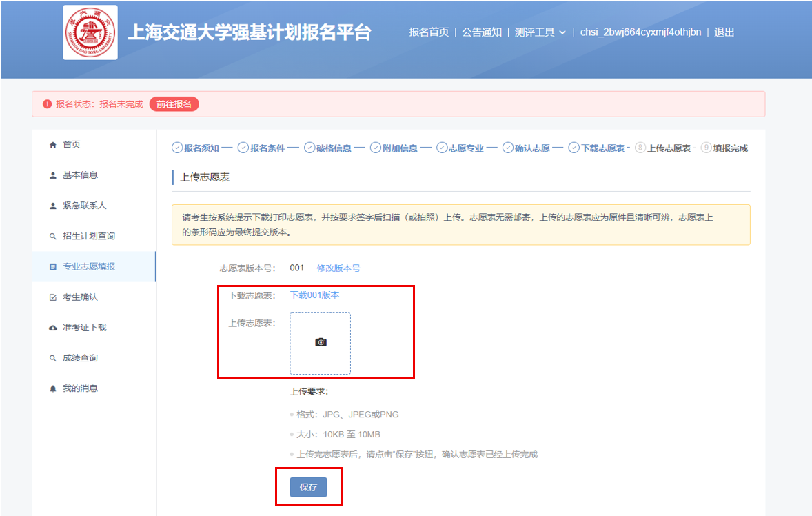The image size is (812, 516).
Task: Open 成绩查询 in the sidebar
Action: pyautogui.click(x=80, y=358)
